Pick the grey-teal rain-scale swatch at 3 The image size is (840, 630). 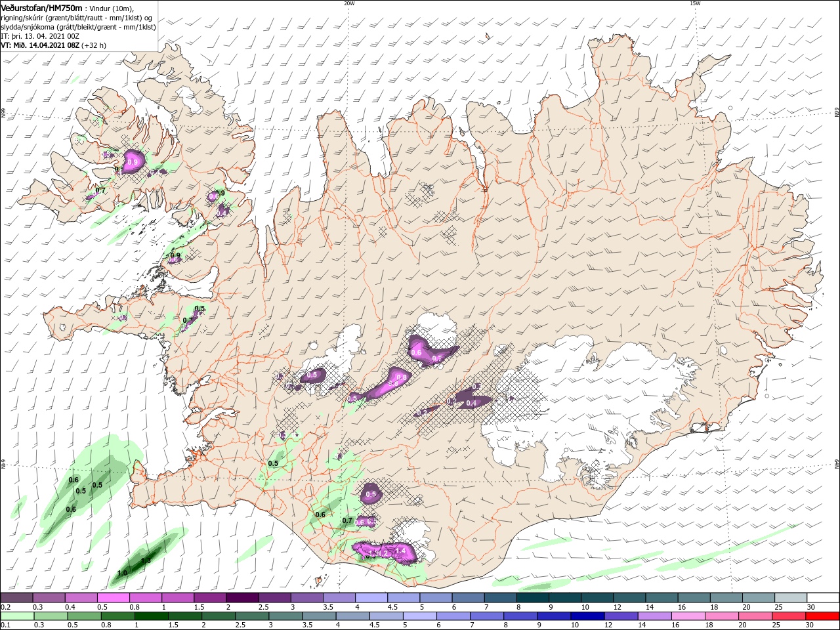tap(285, 616)
